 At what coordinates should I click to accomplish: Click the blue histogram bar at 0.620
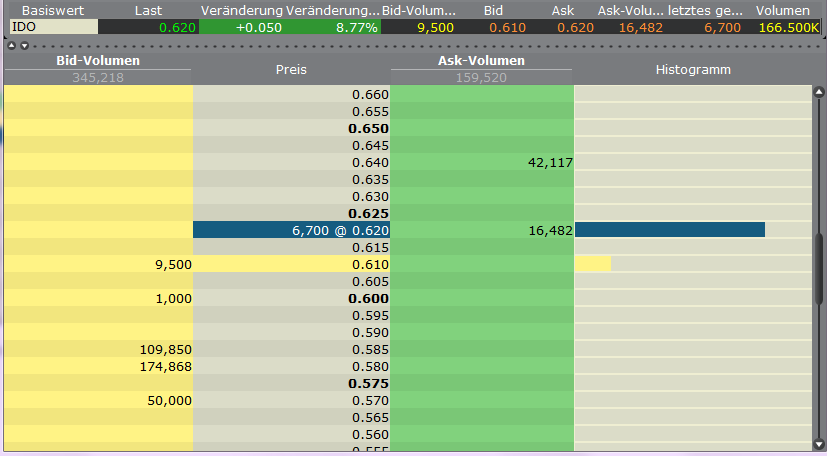point(670,229)
